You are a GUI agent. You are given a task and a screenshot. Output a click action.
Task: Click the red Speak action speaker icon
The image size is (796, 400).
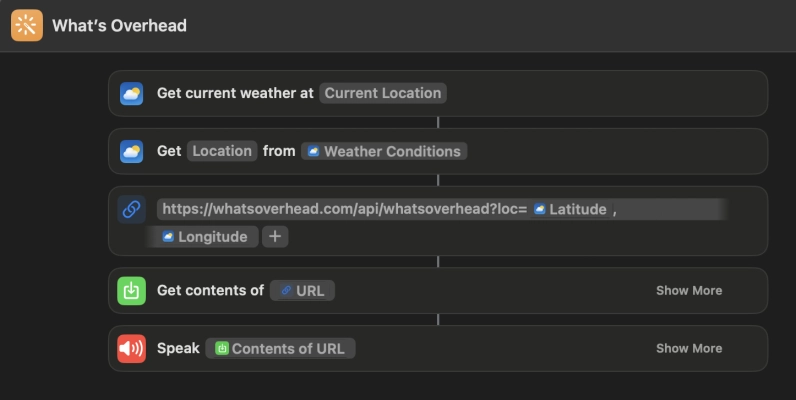(x=131, y=348)
